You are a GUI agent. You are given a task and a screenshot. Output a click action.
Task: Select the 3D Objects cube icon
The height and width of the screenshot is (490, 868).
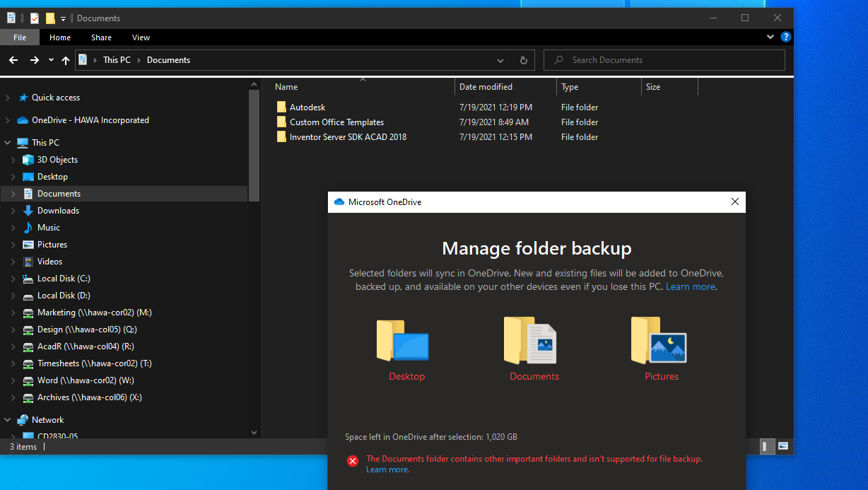pos(28,160)
